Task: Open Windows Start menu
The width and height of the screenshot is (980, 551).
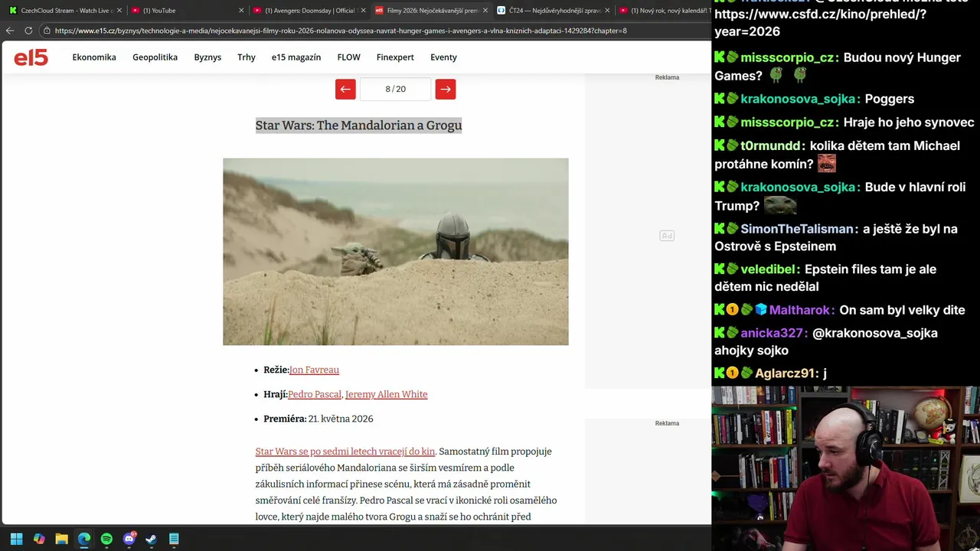Action: click(16, 539)
